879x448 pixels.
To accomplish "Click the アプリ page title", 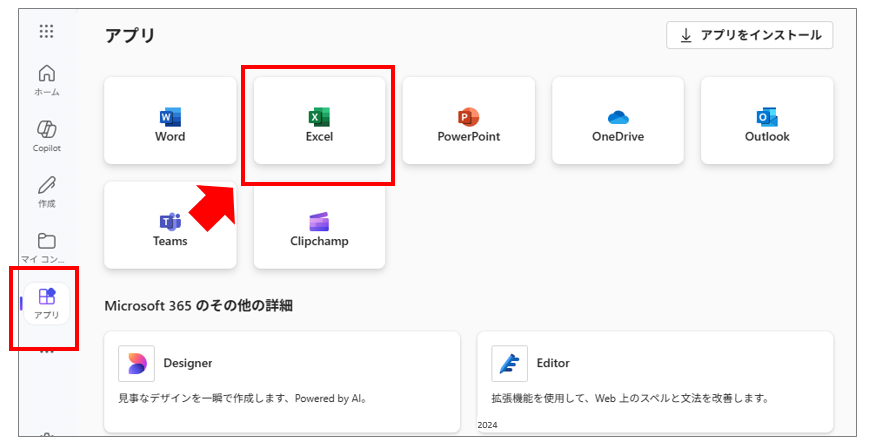I will (130, 35).
